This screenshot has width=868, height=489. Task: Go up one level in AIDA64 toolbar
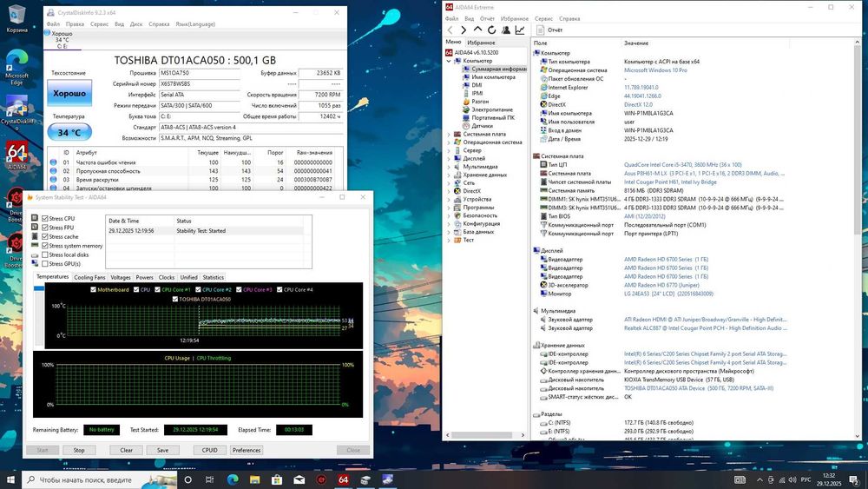pos(477,30)
